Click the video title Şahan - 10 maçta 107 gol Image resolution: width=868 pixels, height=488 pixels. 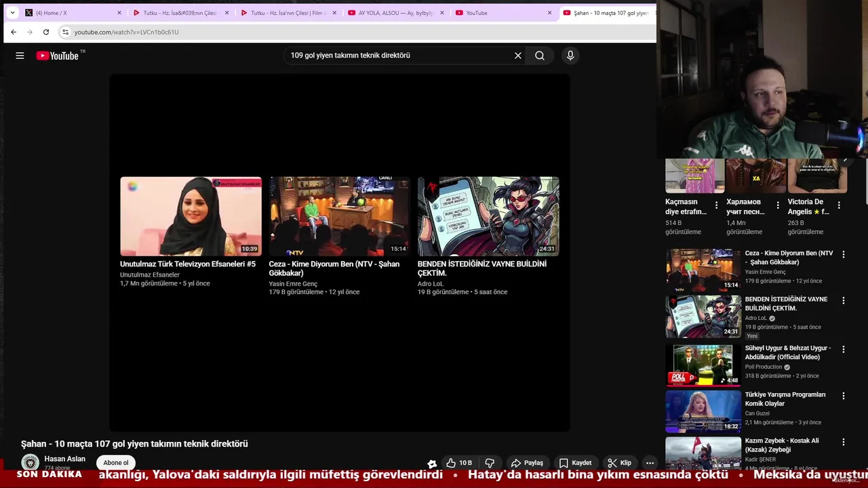pyautogui.click(x=134, y=444)
